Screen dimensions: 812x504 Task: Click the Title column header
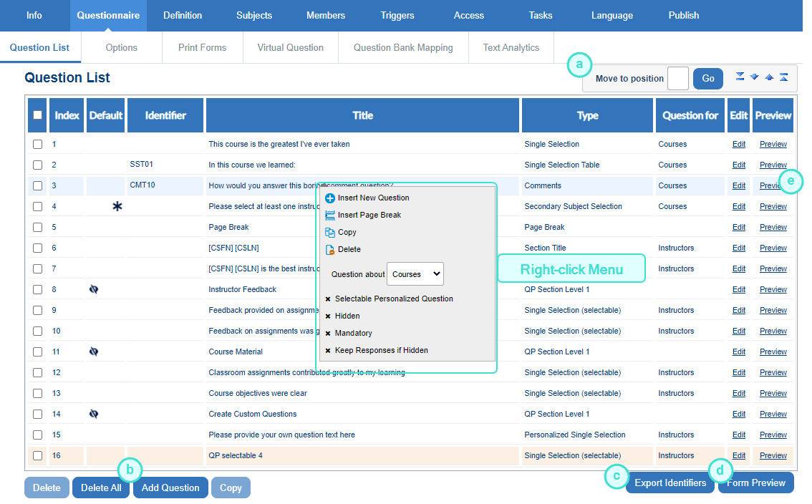362,115
